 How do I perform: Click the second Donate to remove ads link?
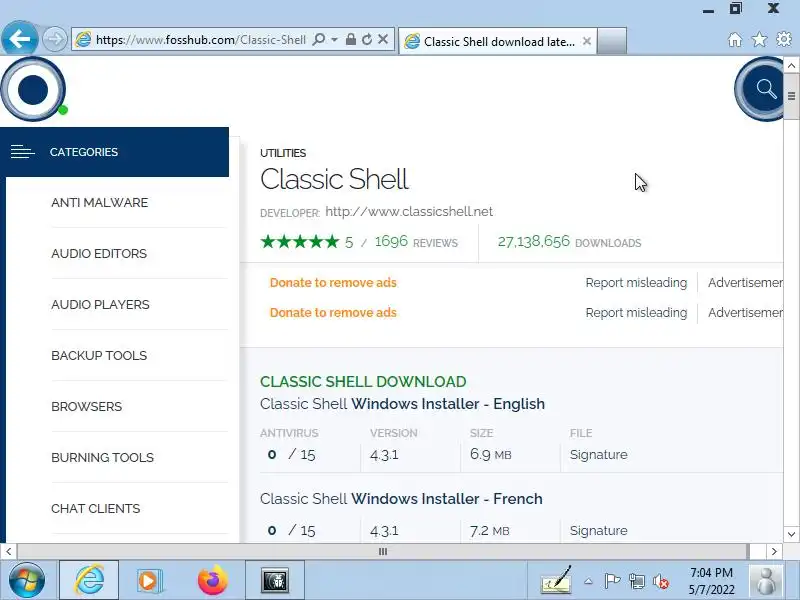(333, 313)
